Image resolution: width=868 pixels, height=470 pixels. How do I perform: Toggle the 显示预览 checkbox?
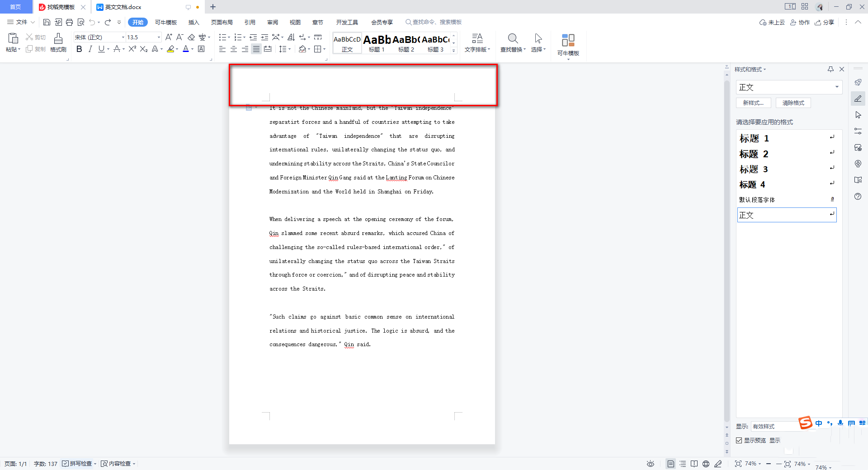coord(739,440)
